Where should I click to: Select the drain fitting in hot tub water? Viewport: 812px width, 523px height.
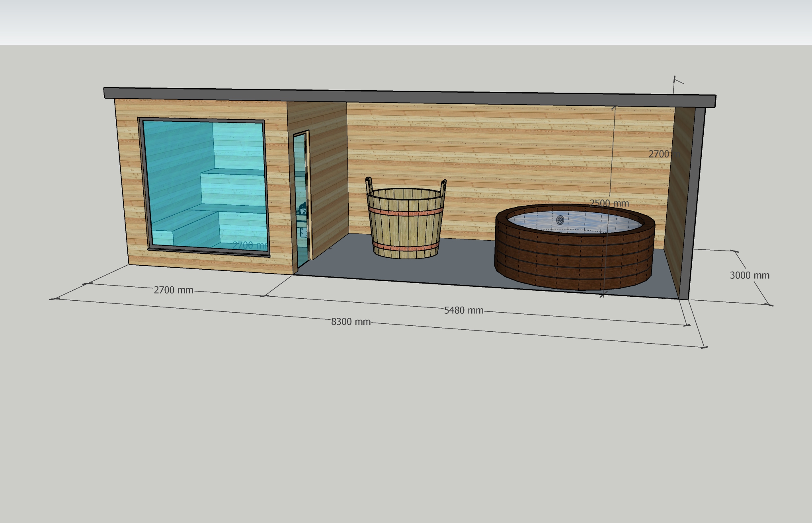click(x=560, y=220)
